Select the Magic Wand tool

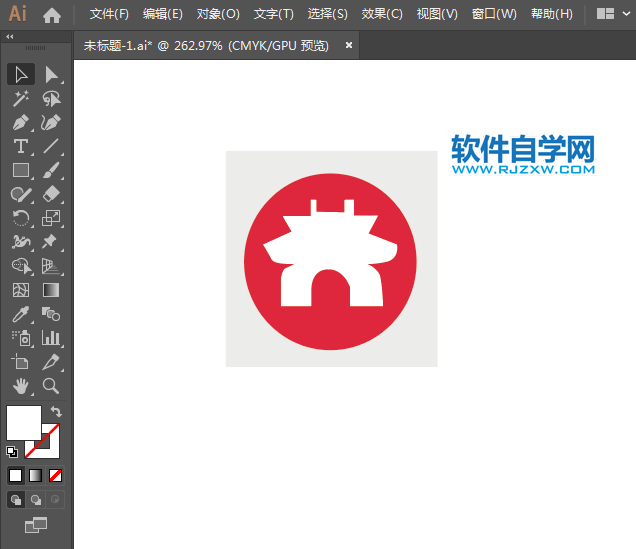(21, 99)
